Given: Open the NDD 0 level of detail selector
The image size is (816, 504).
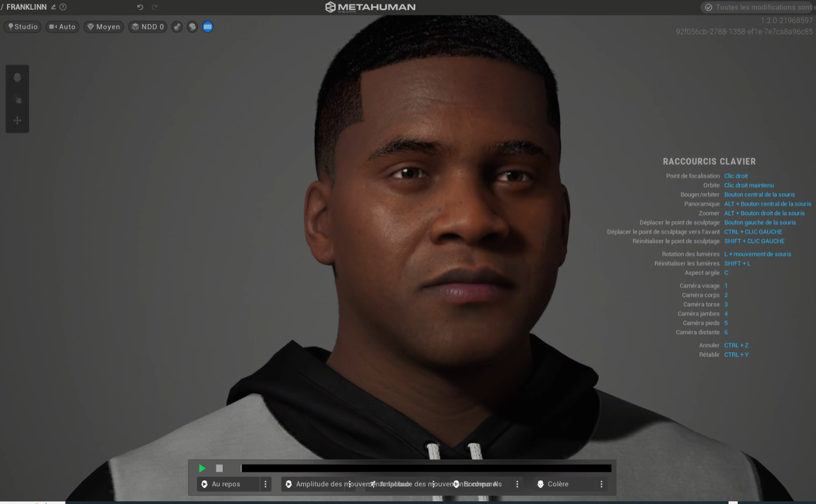Looking at the screenshot, I should click(x=148, y=27).
